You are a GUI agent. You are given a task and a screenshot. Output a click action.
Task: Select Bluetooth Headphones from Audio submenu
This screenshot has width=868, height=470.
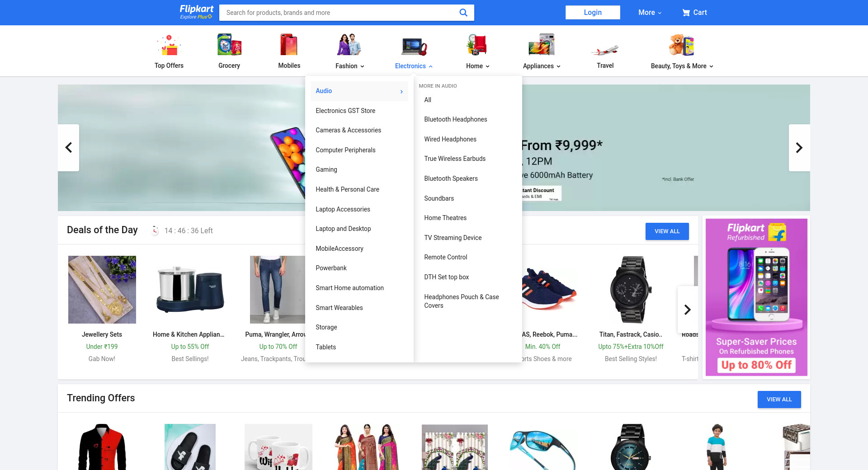pos(455,119)
